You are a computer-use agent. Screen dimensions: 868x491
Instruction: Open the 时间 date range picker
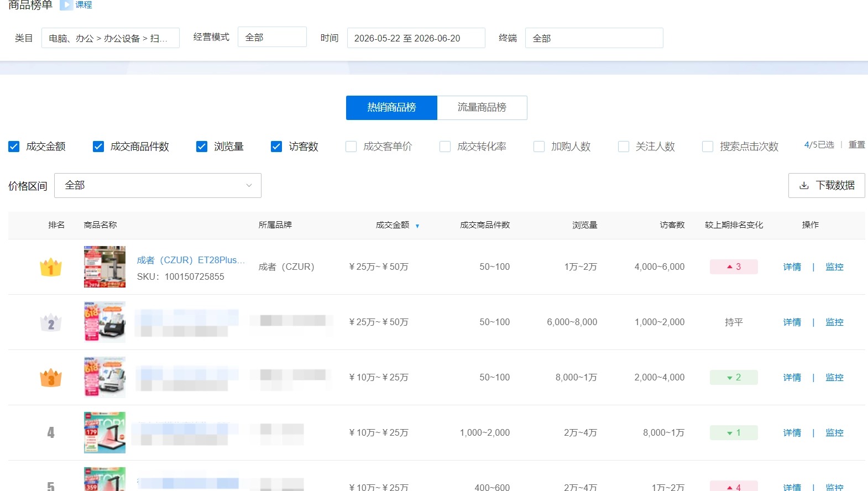(416, 38)
